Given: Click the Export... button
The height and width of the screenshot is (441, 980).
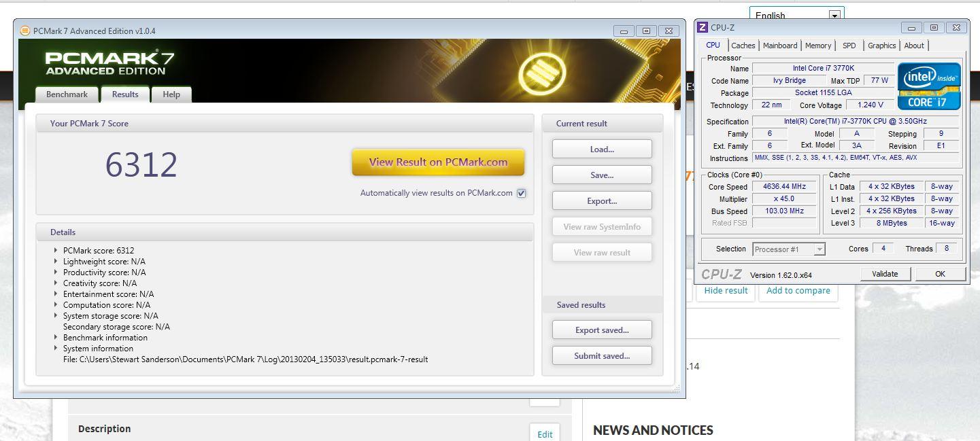Looking at the screenshot, I should point(602,201).
